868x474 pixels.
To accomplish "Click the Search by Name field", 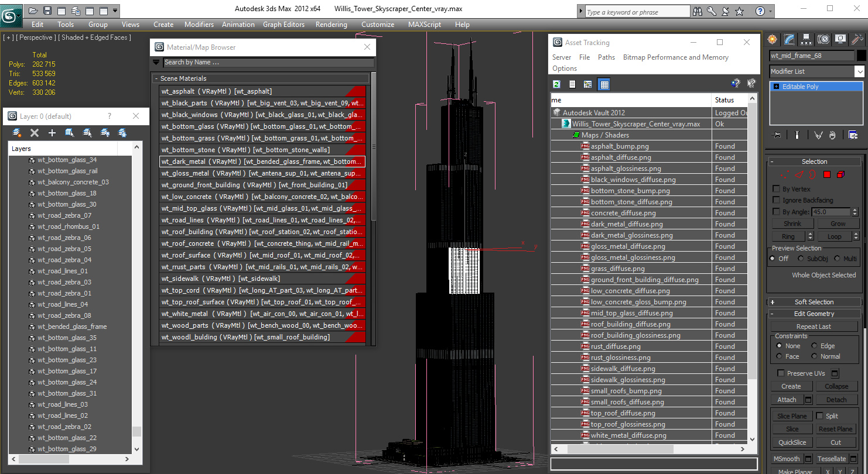I will (x=268, y=63).
